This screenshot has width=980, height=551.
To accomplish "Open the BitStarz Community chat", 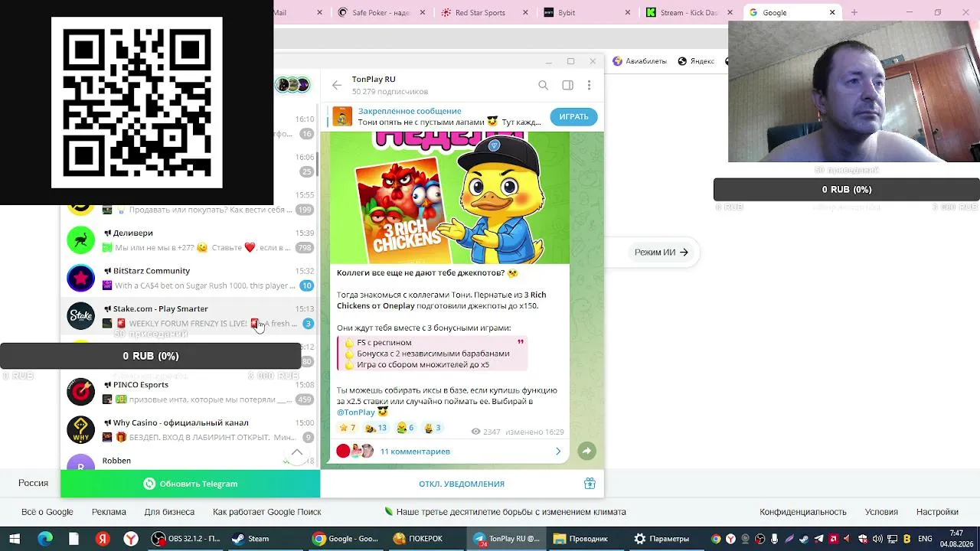I will [x=191, y=278].
